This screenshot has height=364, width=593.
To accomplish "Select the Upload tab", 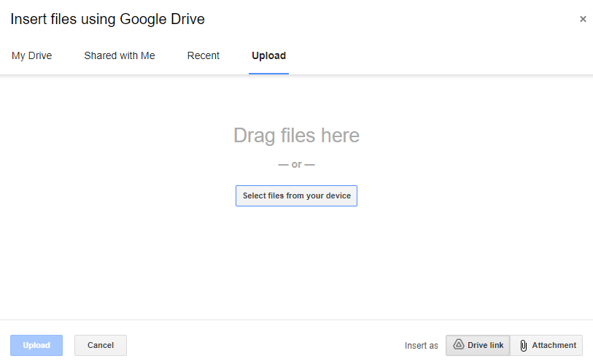I will (x=268, y=55).
